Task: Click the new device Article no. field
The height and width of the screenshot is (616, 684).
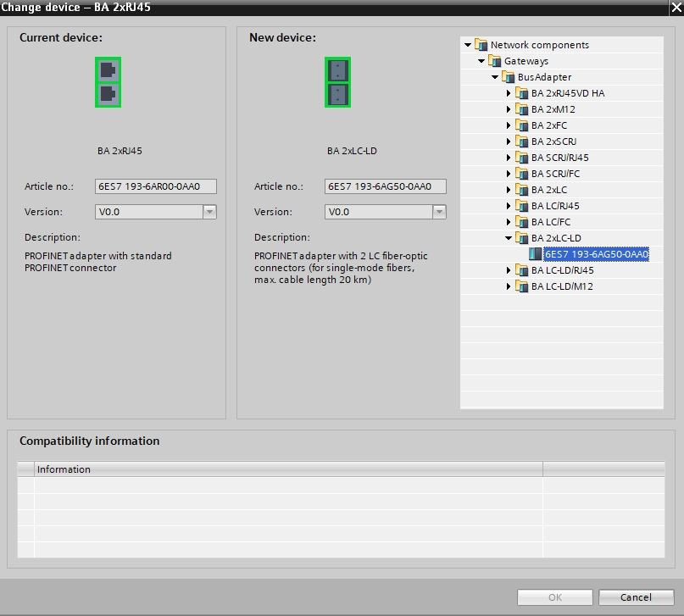Action: coord(385,187)
